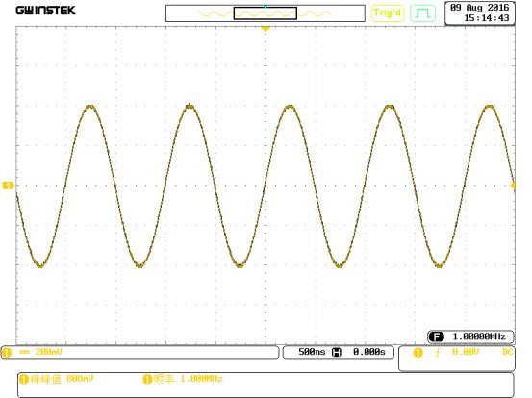Select the waveform overview window box

click(x=266, y=13)
